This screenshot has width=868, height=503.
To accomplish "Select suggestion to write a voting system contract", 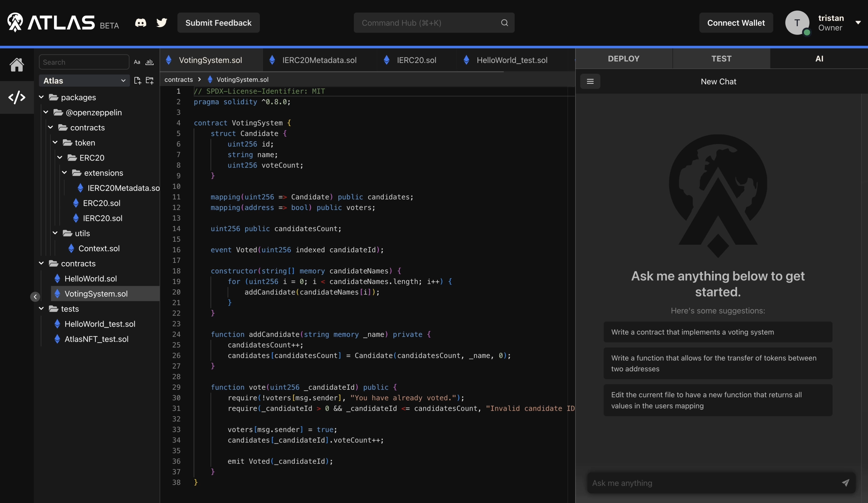I will 718,332.
